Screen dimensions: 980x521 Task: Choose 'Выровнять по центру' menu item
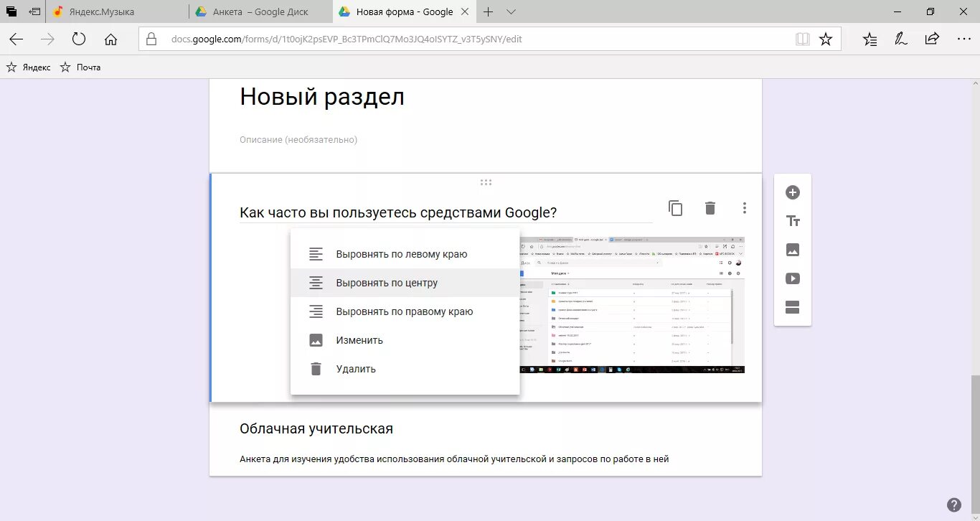coord(405,283)
